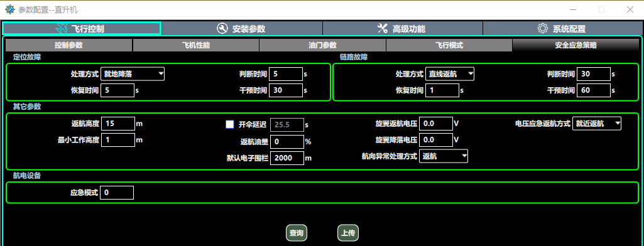Click the gear icon on 系统配置 tab
Screen dimensions: 644x246
[x=543, y=28]
